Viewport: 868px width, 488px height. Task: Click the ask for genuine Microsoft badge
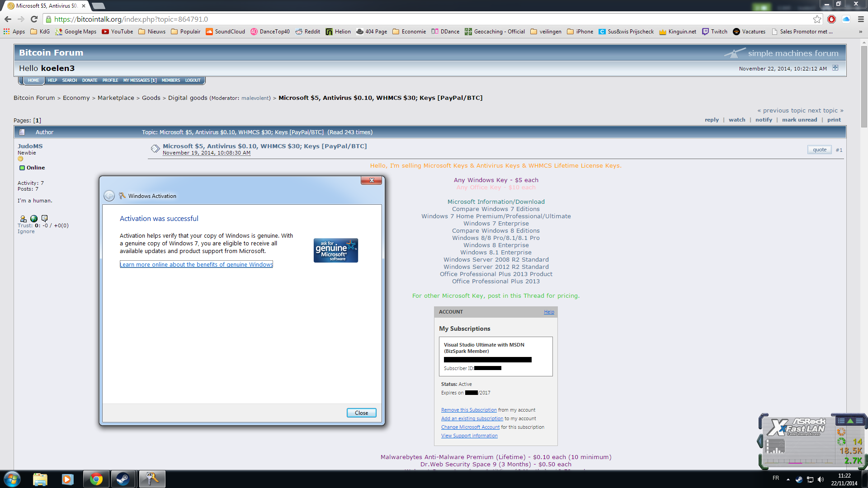(335, 250)
